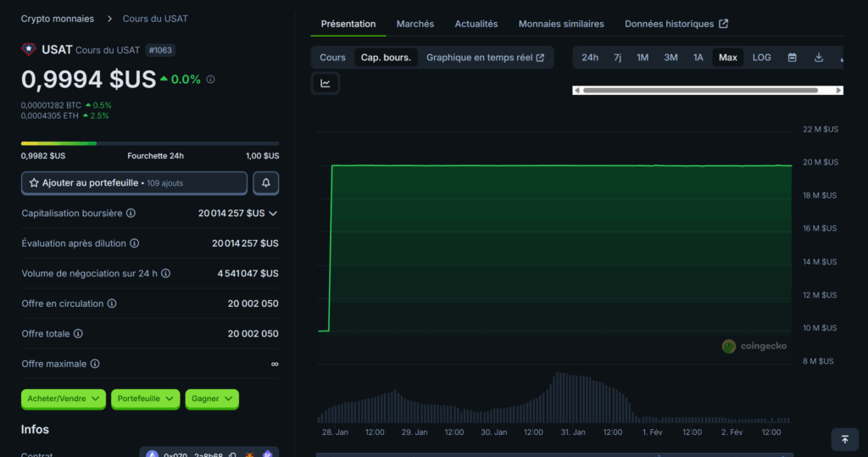The height and width of the screenshot is (457, 868).
Task: Switch chart view to Cours
Action: tap(332, 58)
